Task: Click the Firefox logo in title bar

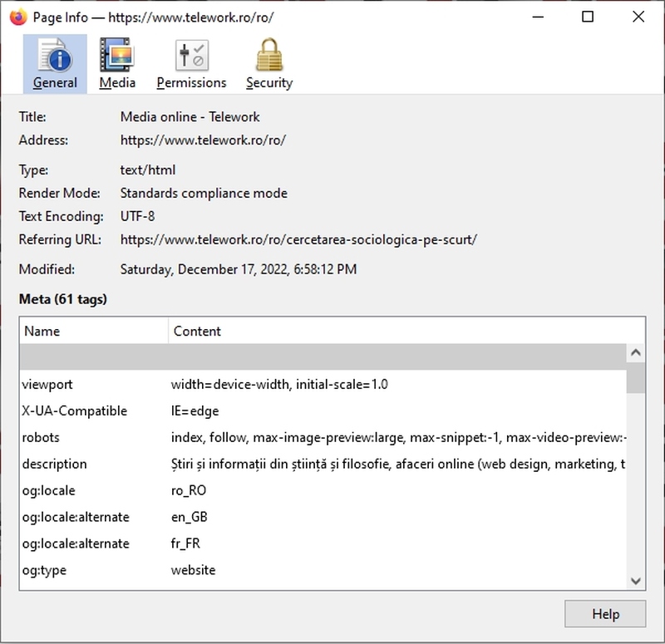Action: point(18,17)
